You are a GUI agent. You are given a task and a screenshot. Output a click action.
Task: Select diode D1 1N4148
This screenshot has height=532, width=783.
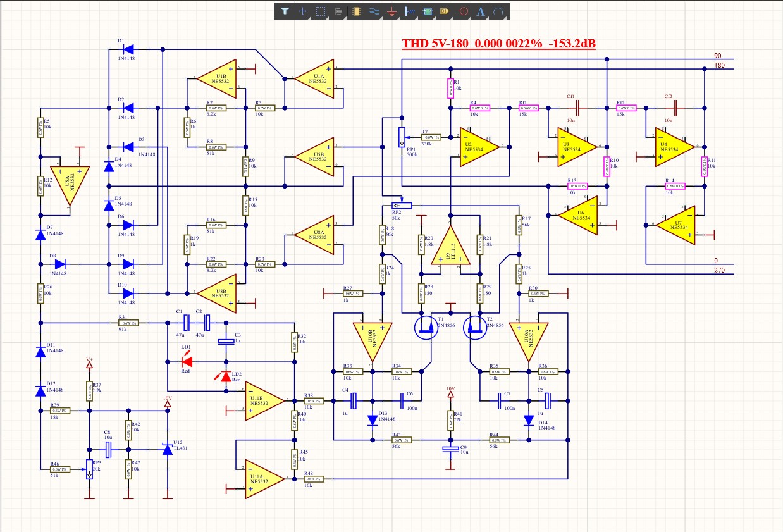pyautogui.click(x=128, y=49)
